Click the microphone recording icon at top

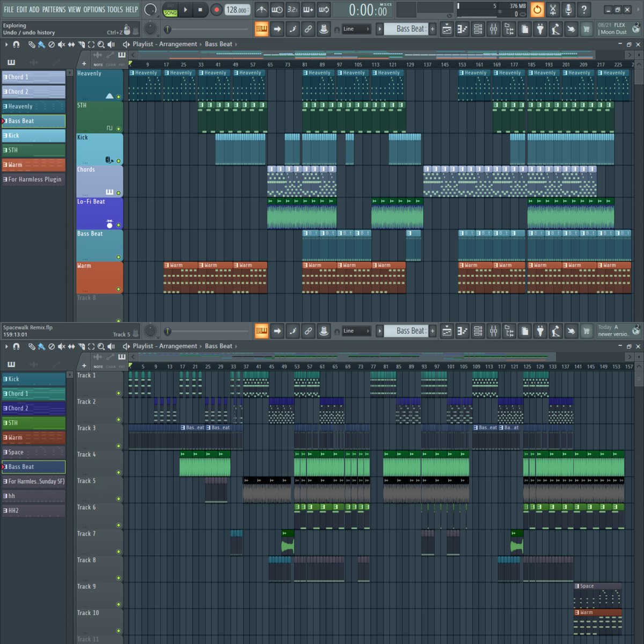568,10
